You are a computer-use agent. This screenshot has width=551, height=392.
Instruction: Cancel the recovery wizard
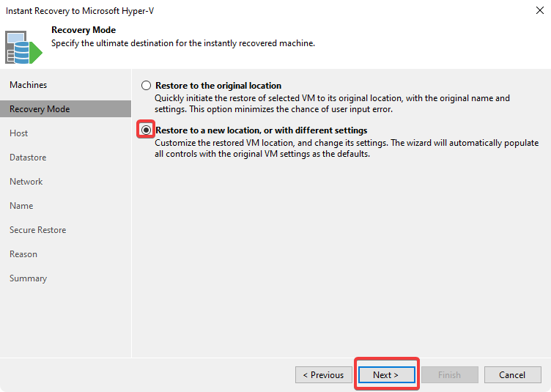(512, 375)
